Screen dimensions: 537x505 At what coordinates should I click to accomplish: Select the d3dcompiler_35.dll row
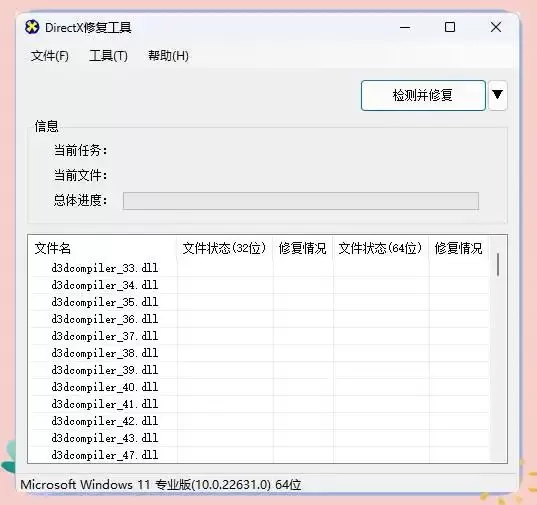pyautogui.click(x=260, y=302)
